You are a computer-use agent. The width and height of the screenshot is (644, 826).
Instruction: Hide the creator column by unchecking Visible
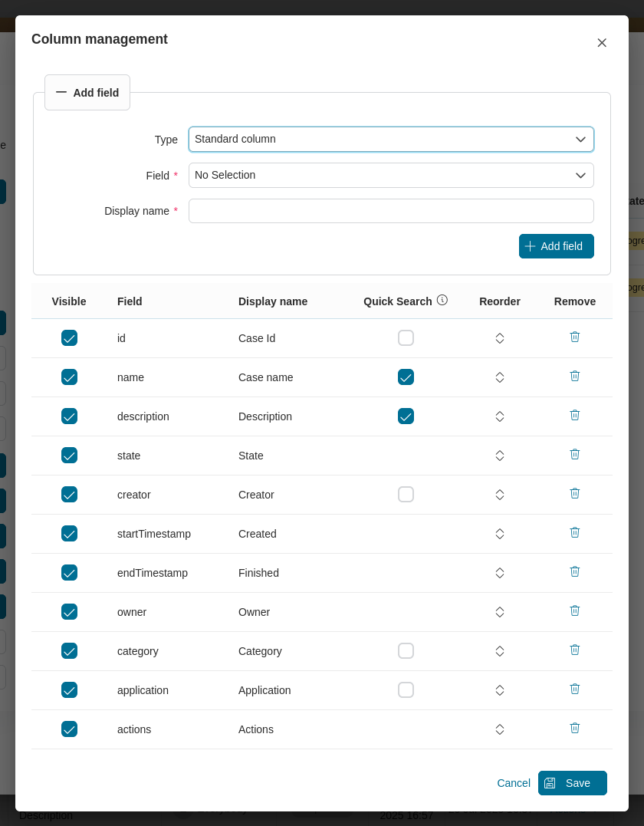(69, 494)
